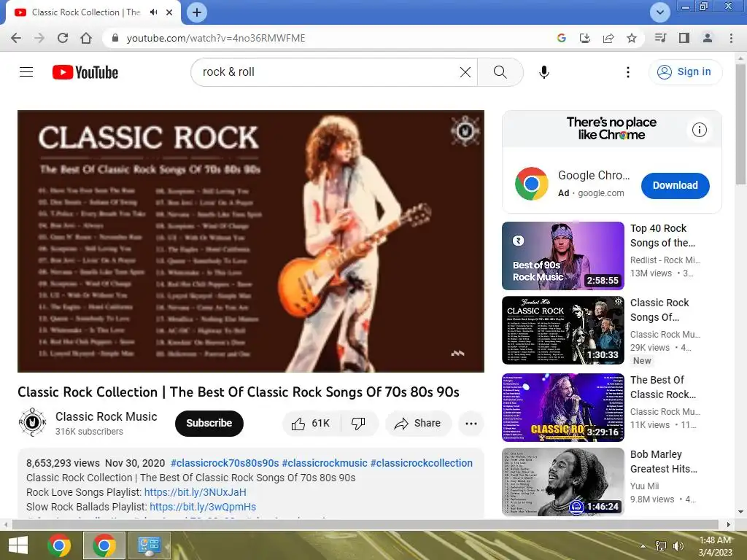Clear the search box with X
Viewport: 747px width, 560px height.
click(x=465, y=72)
